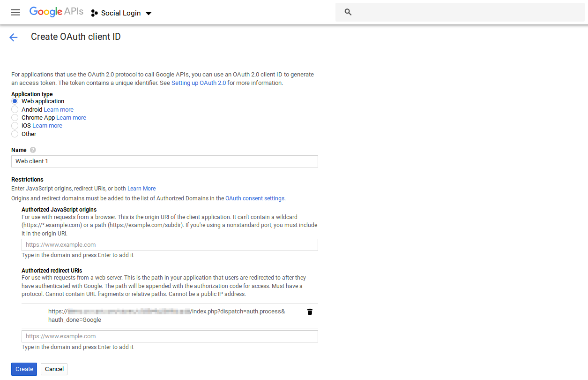Click the Restrictions heading

[x=27, y=180]
